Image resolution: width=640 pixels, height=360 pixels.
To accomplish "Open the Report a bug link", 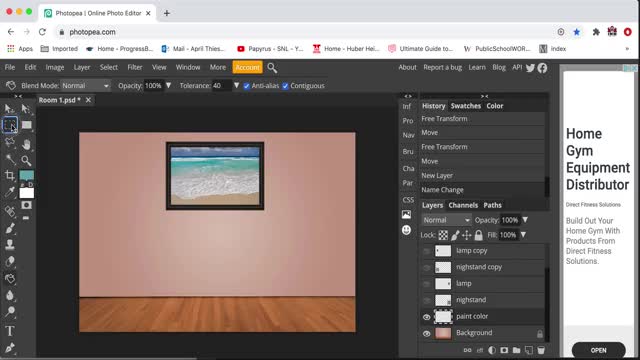I will (x=442, y=67).
